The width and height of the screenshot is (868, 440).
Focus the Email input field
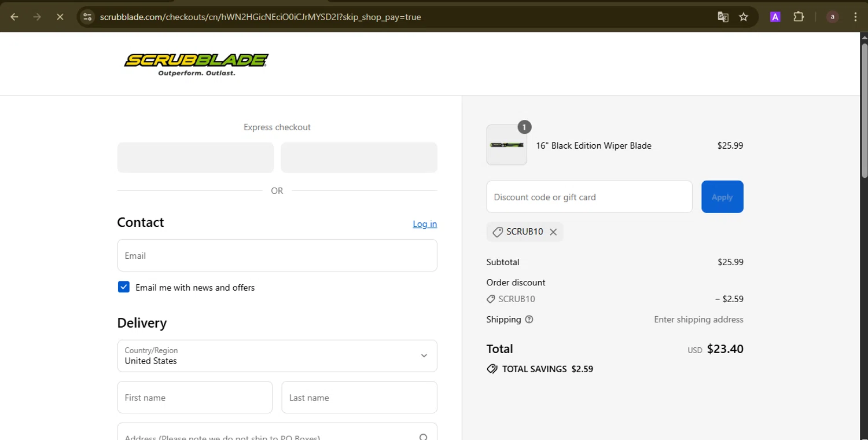277,255
